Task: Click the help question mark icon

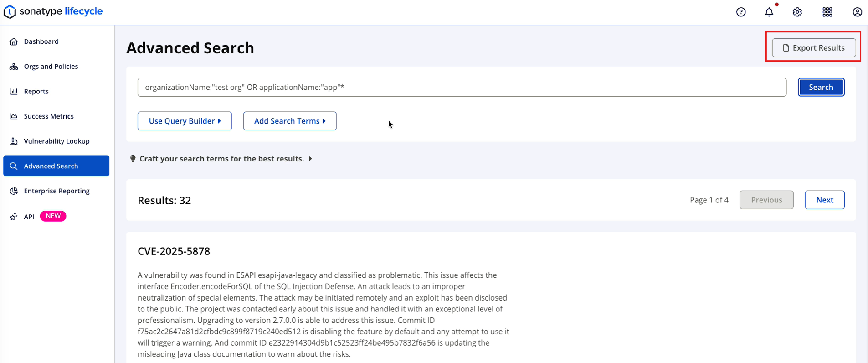Action: (x=741, y=12)
